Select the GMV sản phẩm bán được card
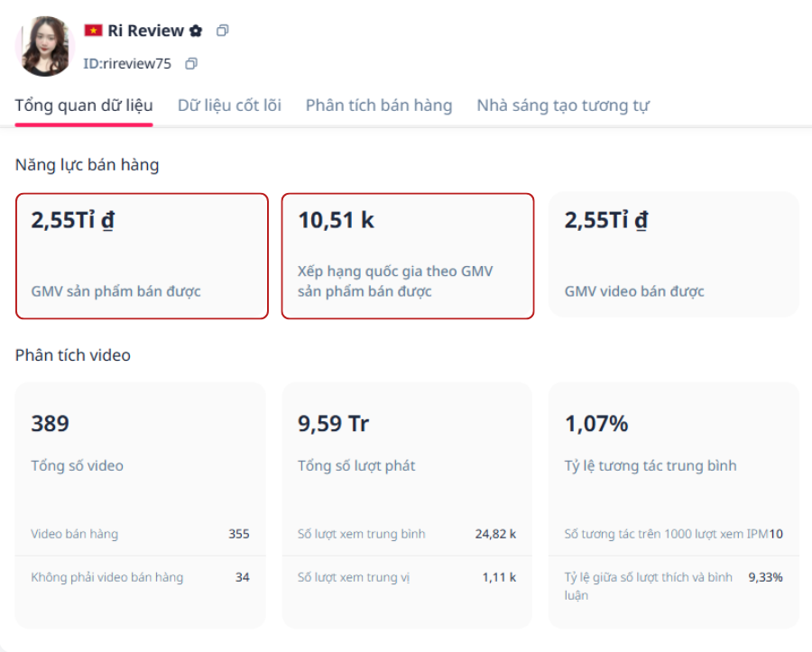812x652 pixels. pyautogui.click(x=142, y=255)
